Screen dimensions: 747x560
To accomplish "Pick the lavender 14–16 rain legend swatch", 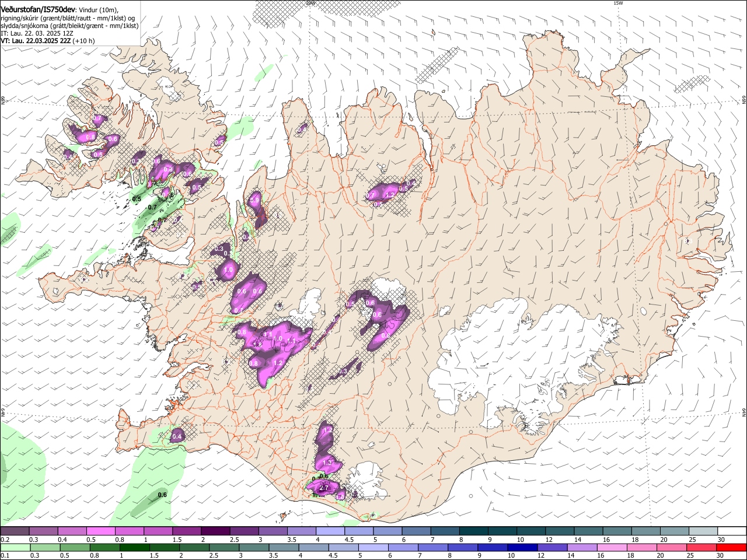I will (581, 547).
